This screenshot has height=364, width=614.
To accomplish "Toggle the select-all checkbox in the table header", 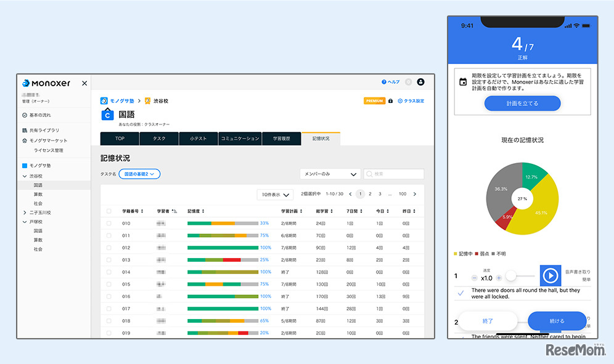I will tap(109, 211).
